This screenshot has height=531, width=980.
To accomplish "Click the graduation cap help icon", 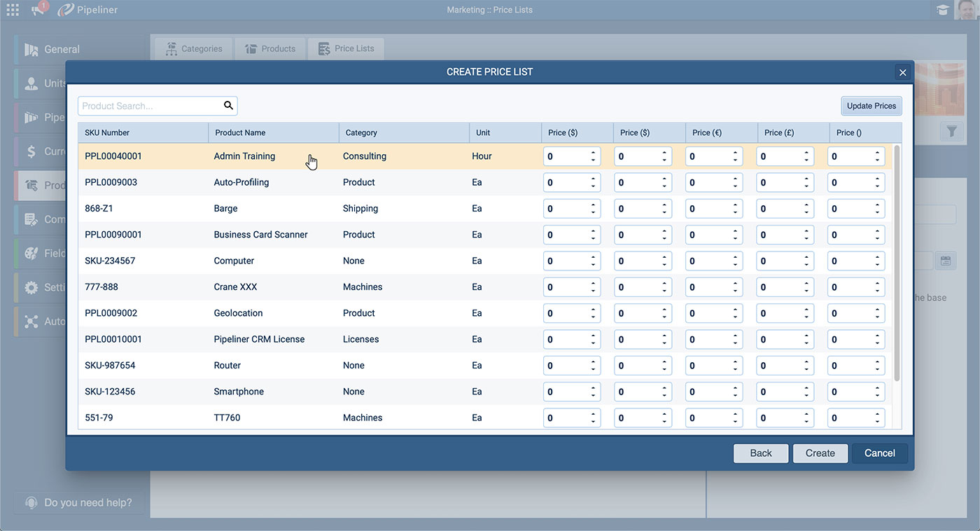I will click(943, 10).
